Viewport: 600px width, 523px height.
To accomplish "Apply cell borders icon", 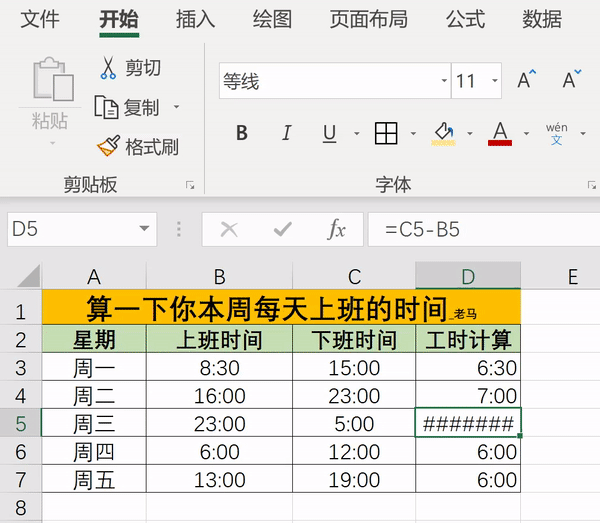I will click(386, 133).
